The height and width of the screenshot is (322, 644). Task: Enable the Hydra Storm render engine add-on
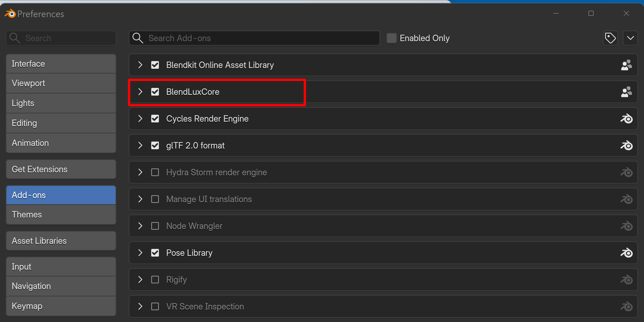(x=155, y=172)
